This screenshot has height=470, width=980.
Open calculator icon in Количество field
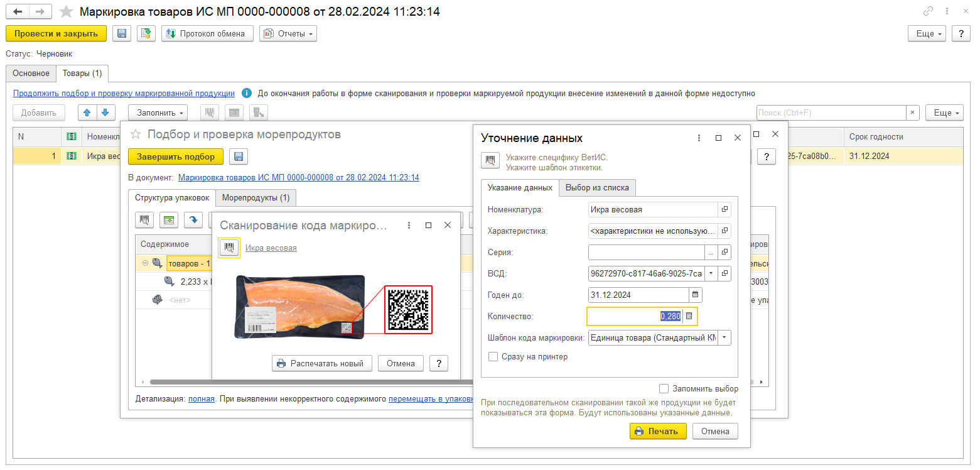(689, 316)
